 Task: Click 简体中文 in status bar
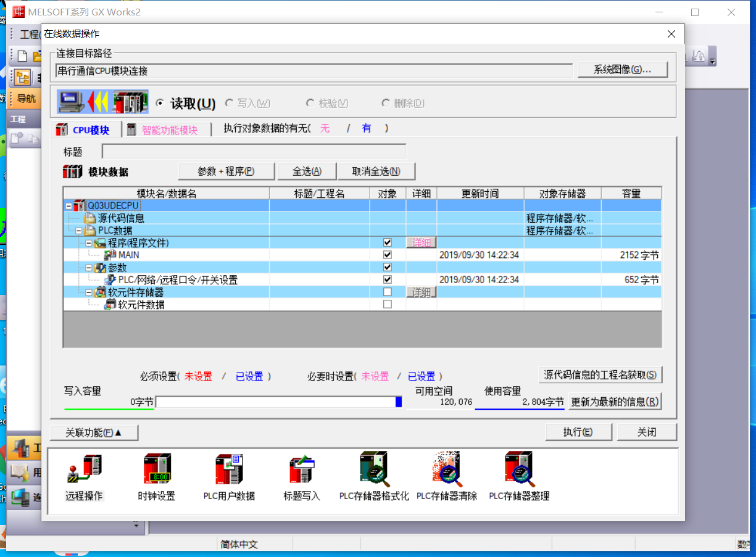(x=239, y=545)
